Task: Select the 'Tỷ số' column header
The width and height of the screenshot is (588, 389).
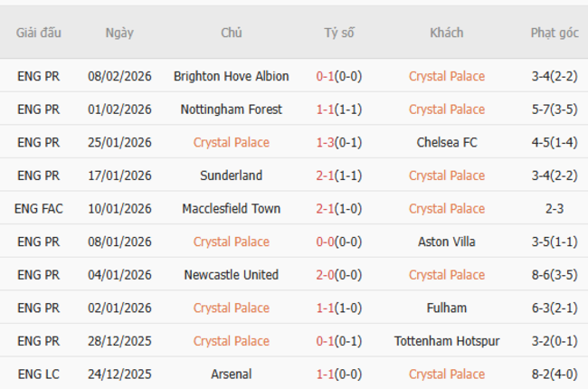Action: click(339, 33)
